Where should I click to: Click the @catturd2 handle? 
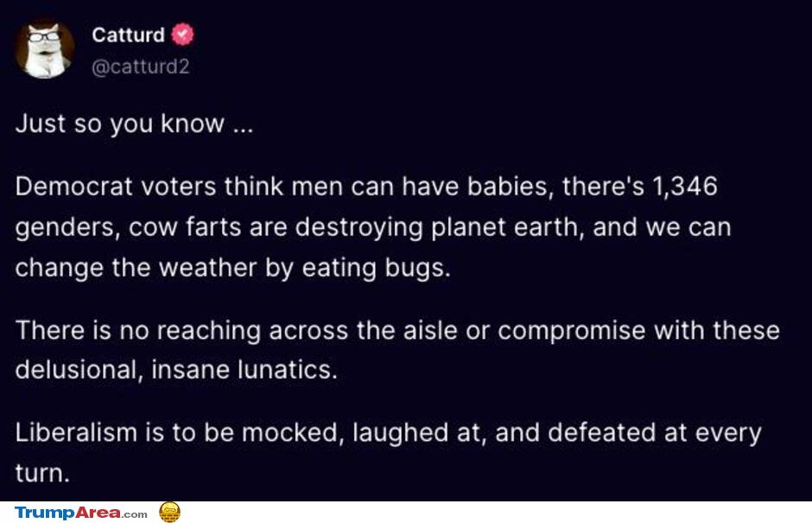tap(140, 67)
